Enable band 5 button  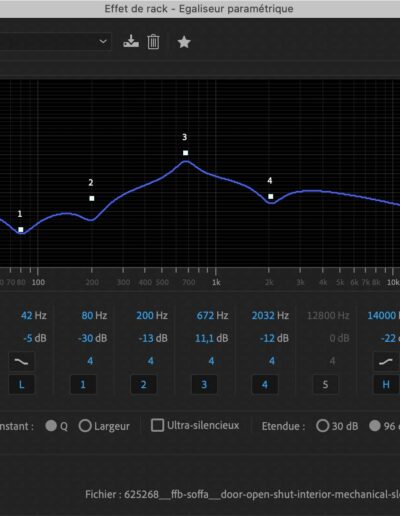(x=325, y=385)
